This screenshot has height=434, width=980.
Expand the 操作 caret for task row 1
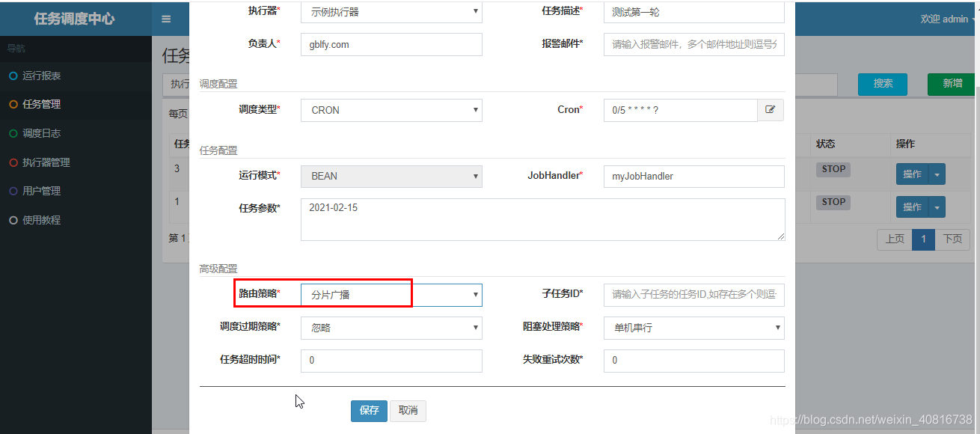[937, 207]
